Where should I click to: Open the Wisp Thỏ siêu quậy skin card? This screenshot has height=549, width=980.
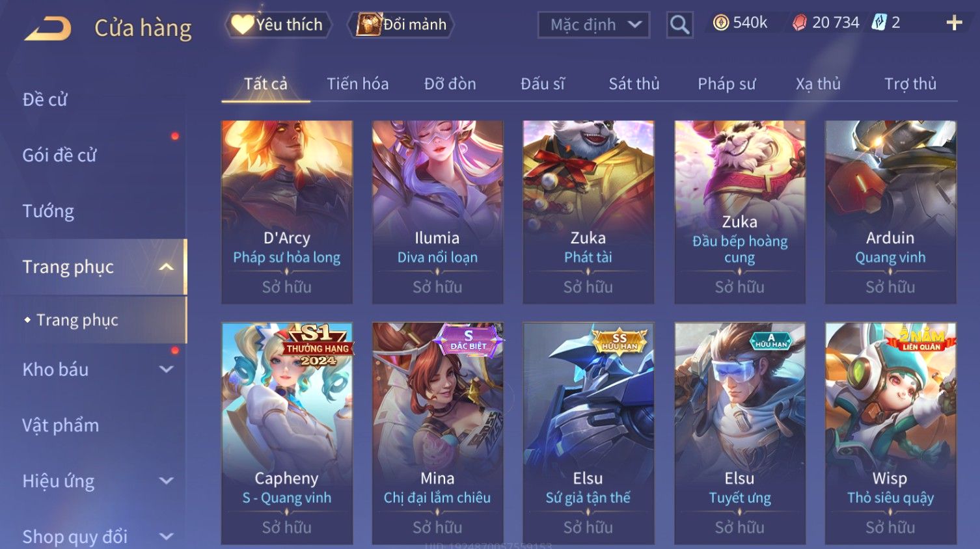890,433
